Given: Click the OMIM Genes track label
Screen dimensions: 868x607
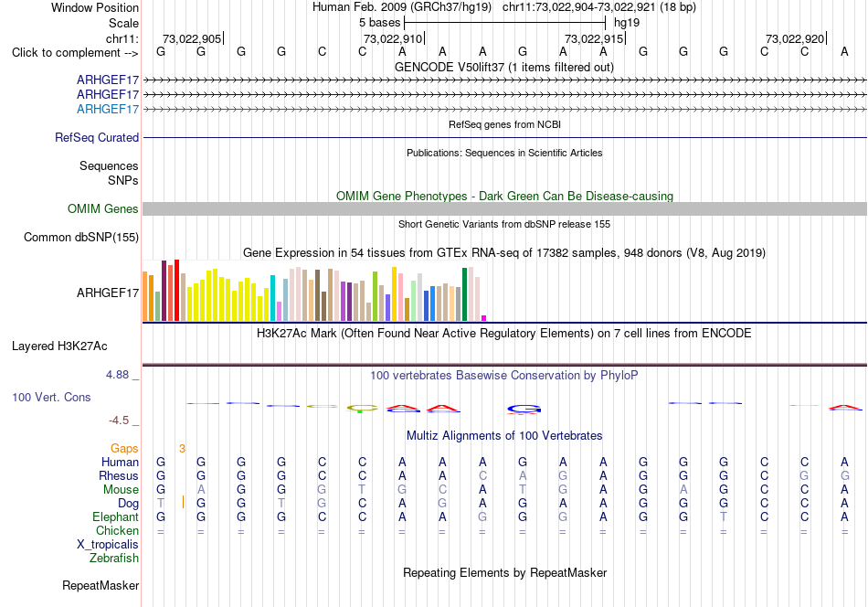Looking at the screenshot, I should point(102,208).
